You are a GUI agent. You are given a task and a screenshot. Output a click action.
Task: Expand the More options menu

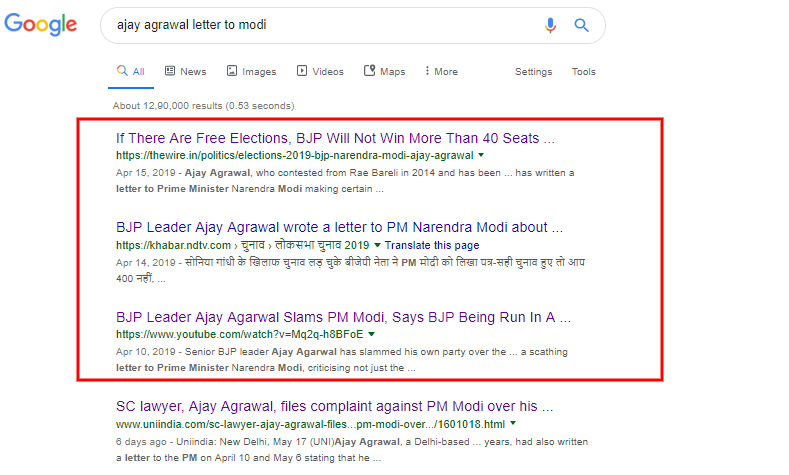[x=441, y=71]
